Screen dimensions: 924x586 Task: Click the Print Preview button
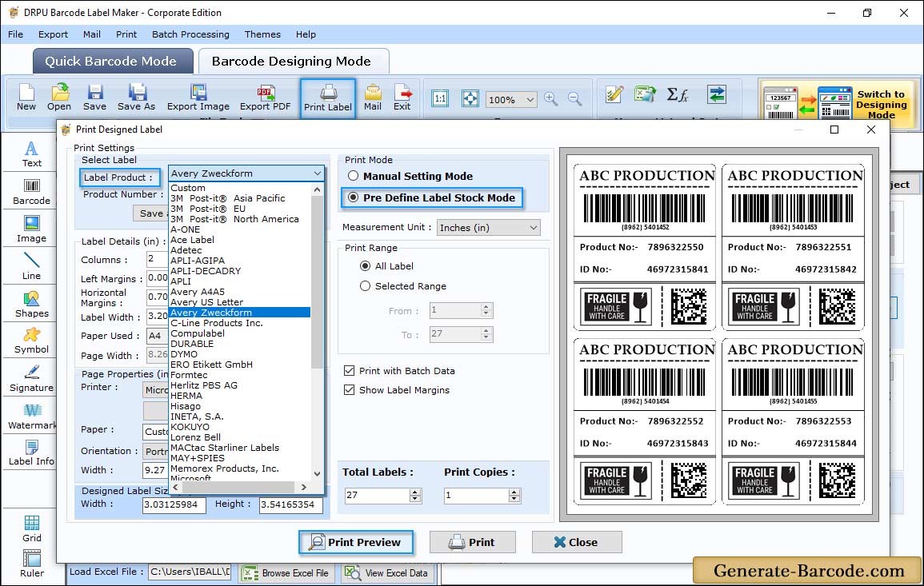355,542
